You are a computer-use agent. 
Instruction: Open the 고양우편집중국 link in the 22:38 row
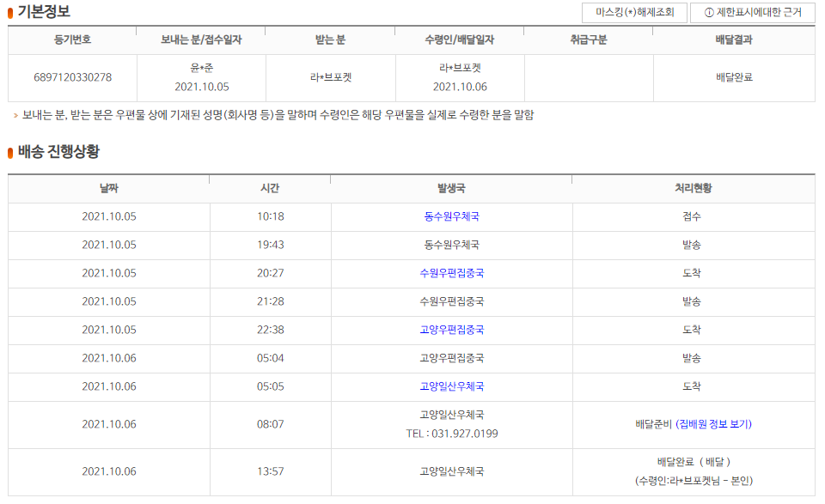[451, 330]
